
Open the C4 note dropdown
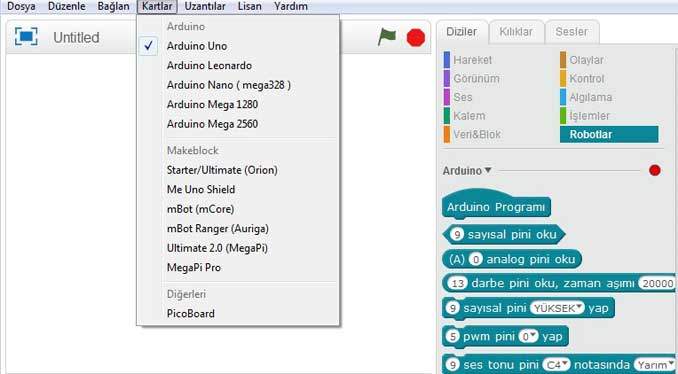click(556, 365)
